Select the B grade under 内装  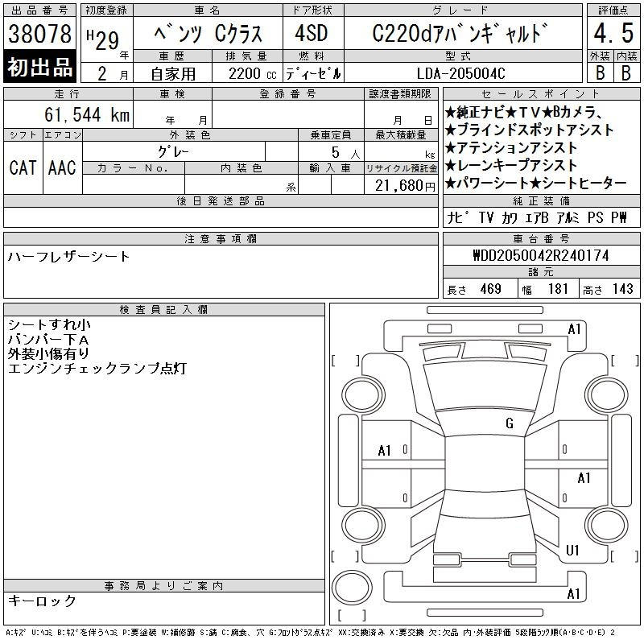click(625, 72)
